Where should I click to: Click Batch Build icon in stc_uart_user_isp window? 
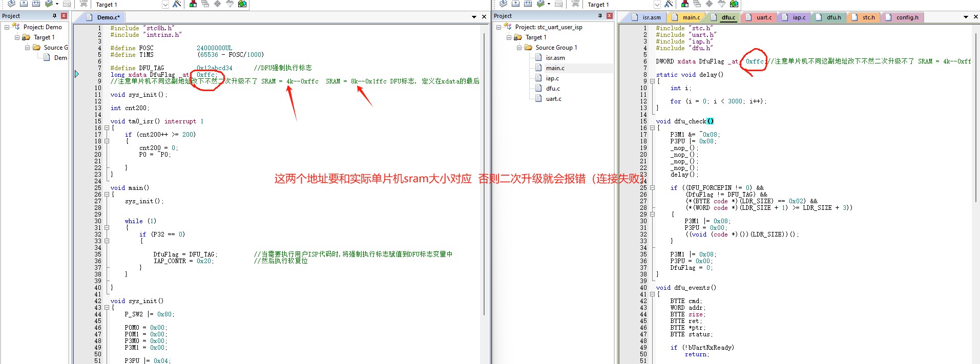[540, 4]
